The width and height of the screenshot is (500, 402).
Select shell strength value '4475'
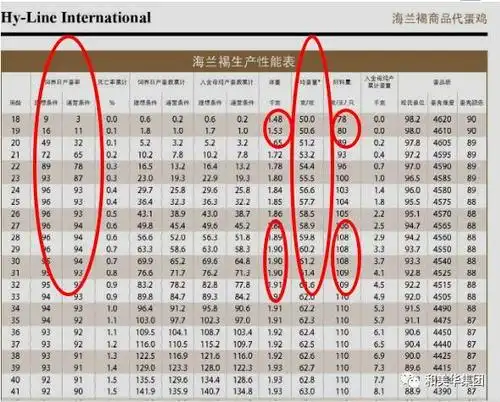tap(442, 320)
